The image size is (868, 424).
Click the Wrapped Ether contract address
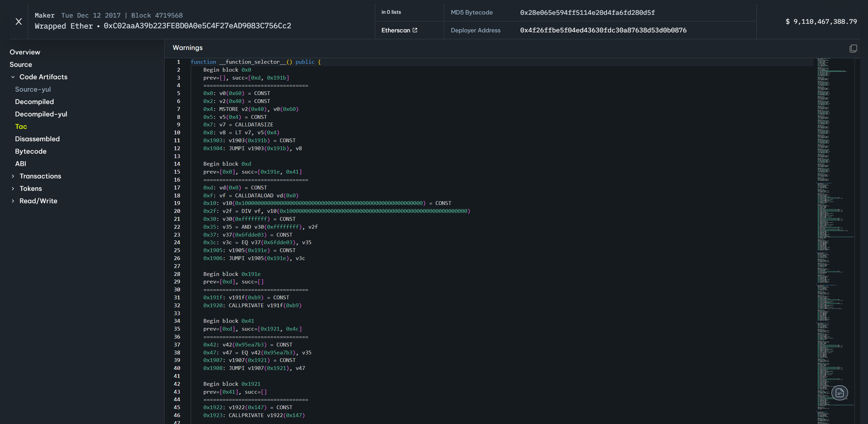pyautogui.click(x=197, y=26)
